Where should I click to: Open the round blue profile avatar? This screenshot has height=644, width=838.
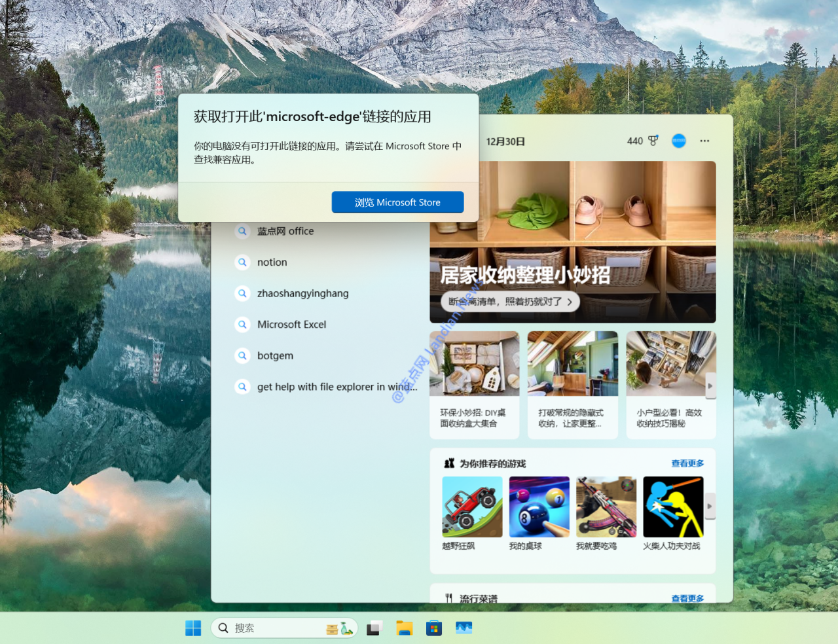(679, 141)
